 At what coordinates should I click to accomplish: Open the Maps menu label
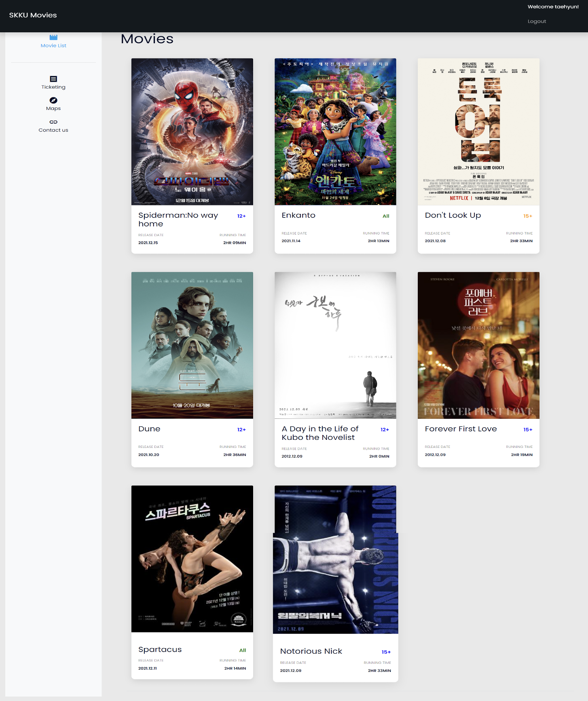pos(53,108)
